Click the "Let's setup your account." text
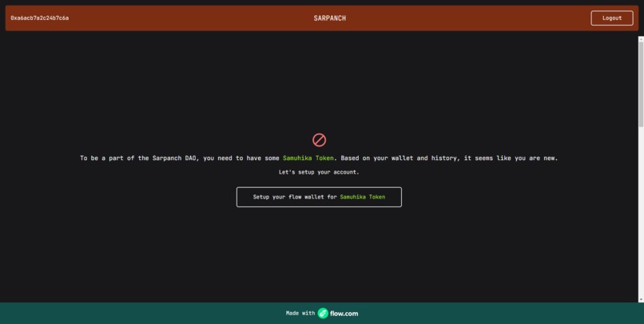 [x=319, y=172]
